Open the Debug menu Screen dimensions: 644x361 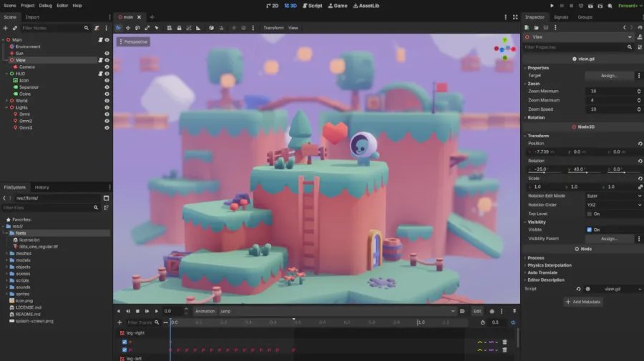click(46, 5)
